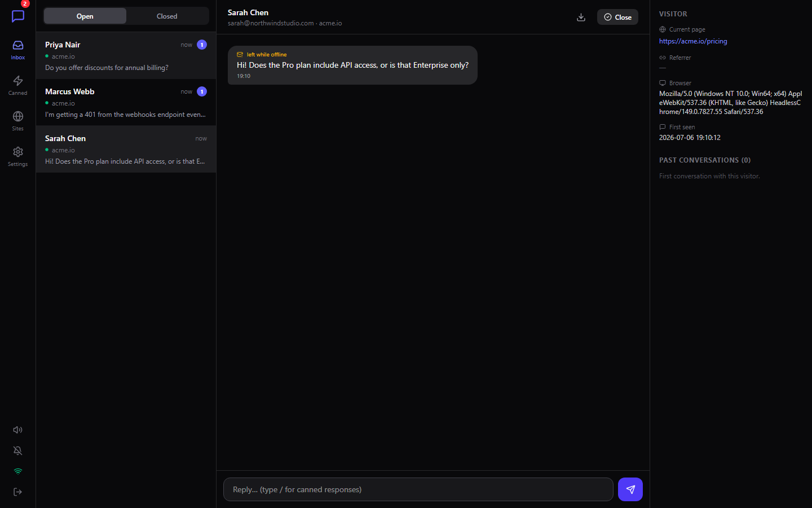This screenshot has width=812, height=508.
Task: Click the Sarah Chen header name
Action: 248,12
